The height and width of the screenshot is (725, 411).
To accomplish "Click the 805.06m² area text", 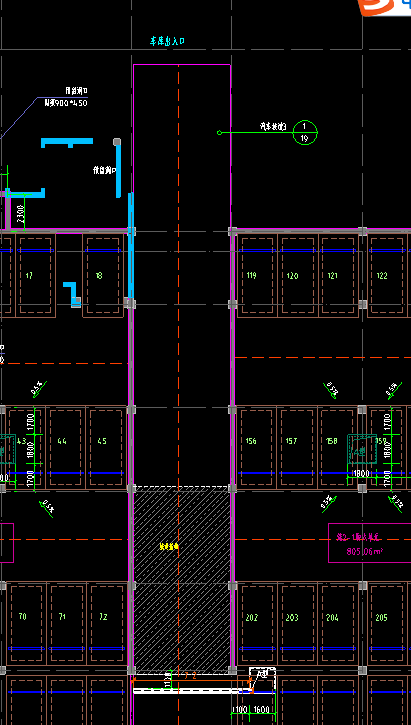I will [x=364, y=551].
